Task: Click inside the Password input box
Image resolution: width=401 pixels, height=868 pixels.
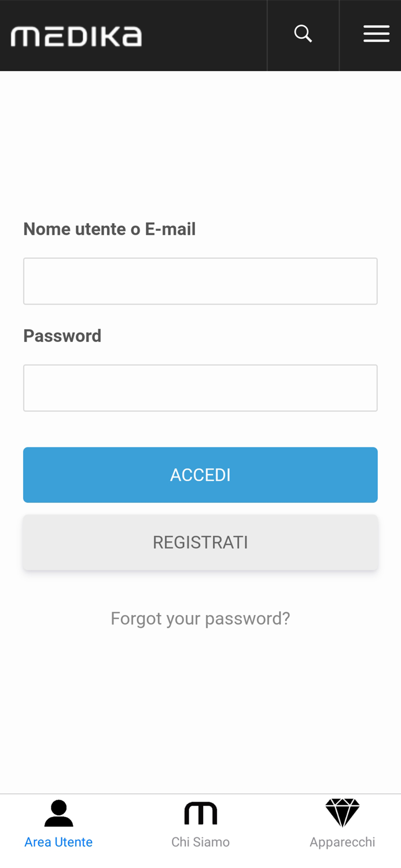Action: 200,388
